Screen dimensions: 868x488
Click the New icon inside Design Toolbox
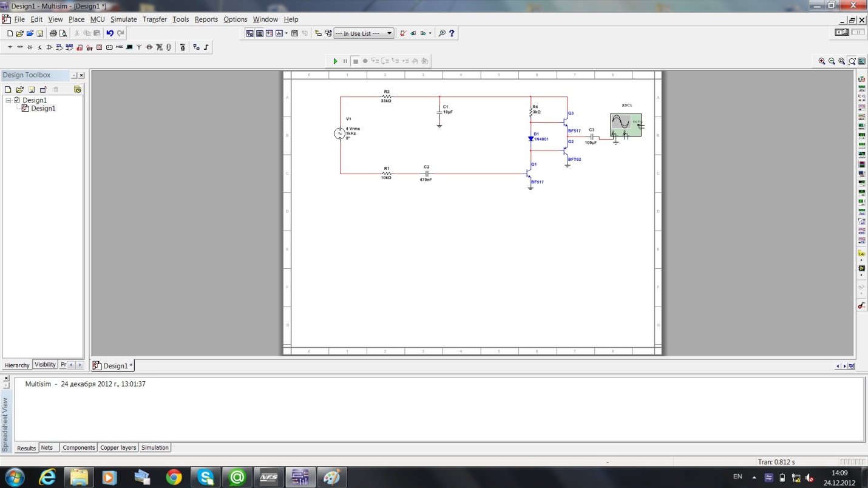pos(8,89)
